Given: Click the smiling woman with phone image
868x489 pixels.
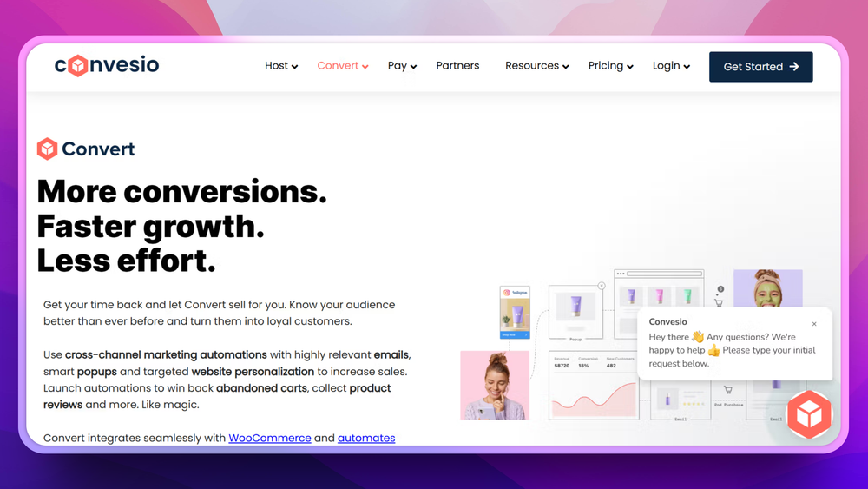Looking at the screenshot, I should pos(495,385).
